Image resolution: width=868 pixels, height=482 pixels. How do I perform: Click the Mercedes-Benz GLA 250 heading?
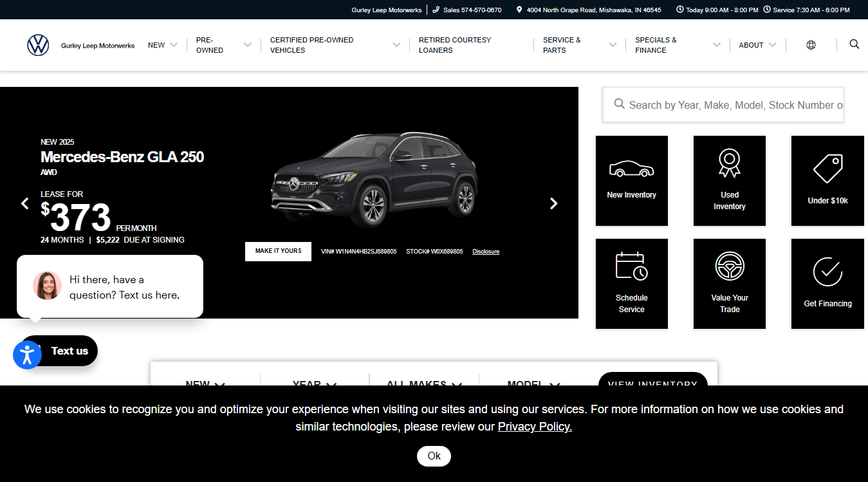(122, 157)
